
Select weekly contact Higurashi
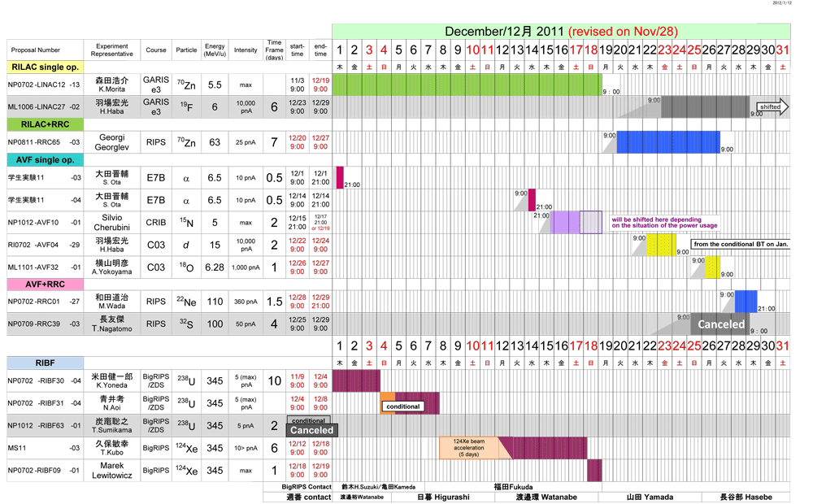tap(443, 497)
